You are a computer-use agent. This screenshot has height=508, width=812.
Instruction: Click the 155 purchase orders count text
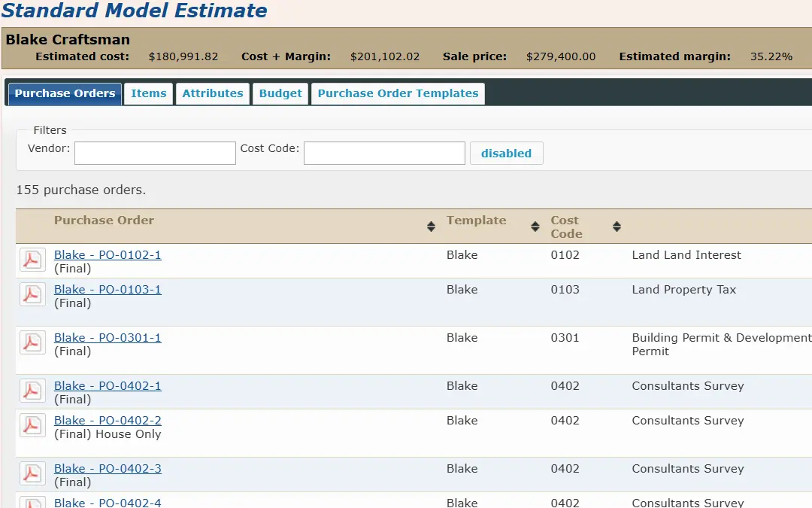tap(80, 190)
